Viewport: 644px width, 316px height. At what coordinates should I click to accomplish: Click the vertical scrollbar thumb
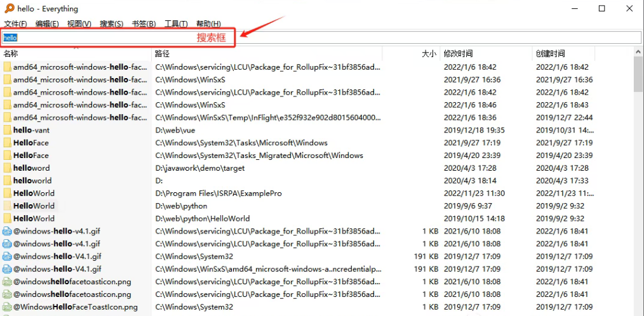tap(639, 74)
